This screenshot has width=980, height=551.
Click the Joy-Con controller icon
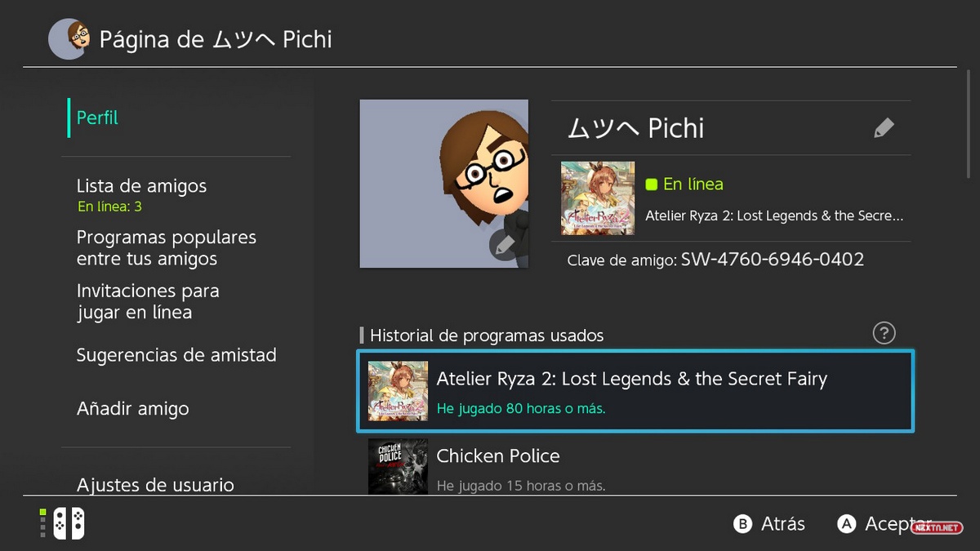(69, 523)
